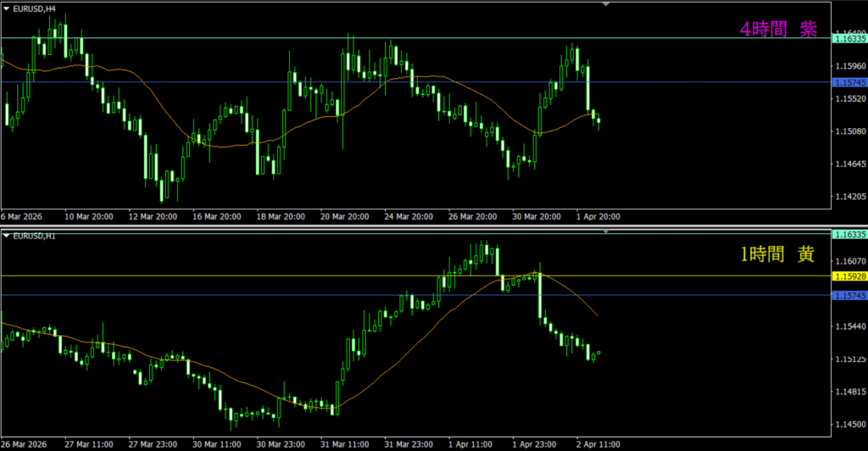
Task: Click the triangle arrow beside EURUSD,H1 title
Action: click(6, 235)
